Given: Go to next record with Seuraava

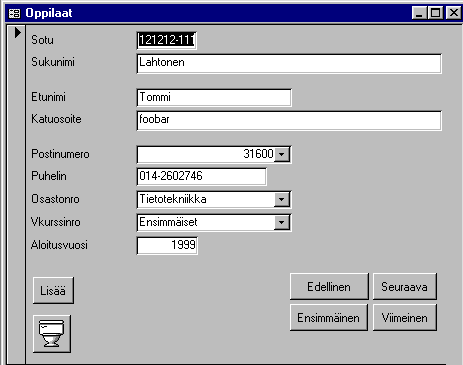Looking at the screenshot, I should pos(404,287).
